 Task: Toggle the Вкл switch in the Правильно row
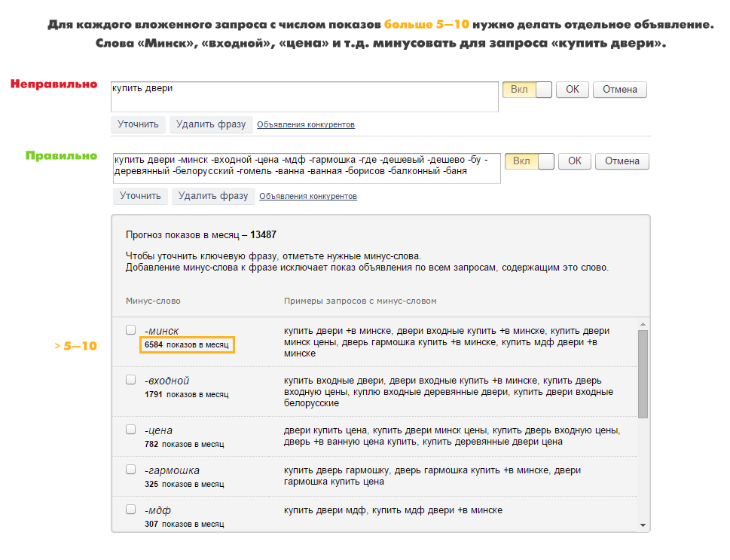click(x=530, y=161)
